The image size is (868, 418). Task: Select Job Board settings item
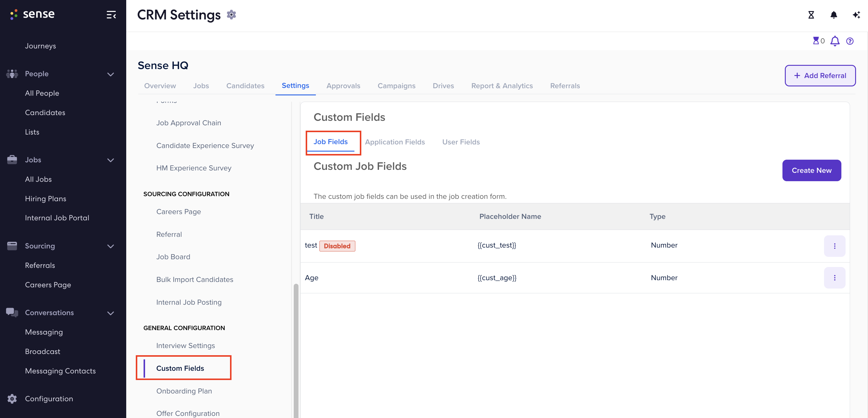pyautogui.click(x=173, y=257)
